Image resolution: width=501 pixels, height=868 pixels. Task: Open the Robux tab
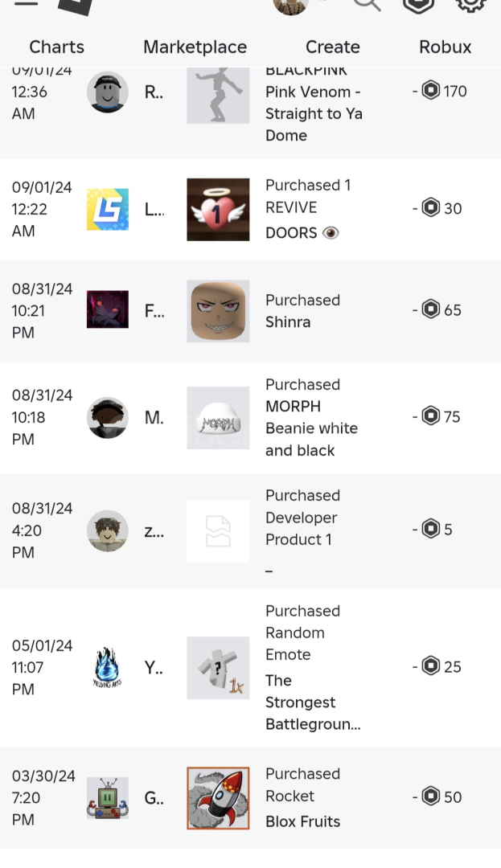click(x=445, y=47)
